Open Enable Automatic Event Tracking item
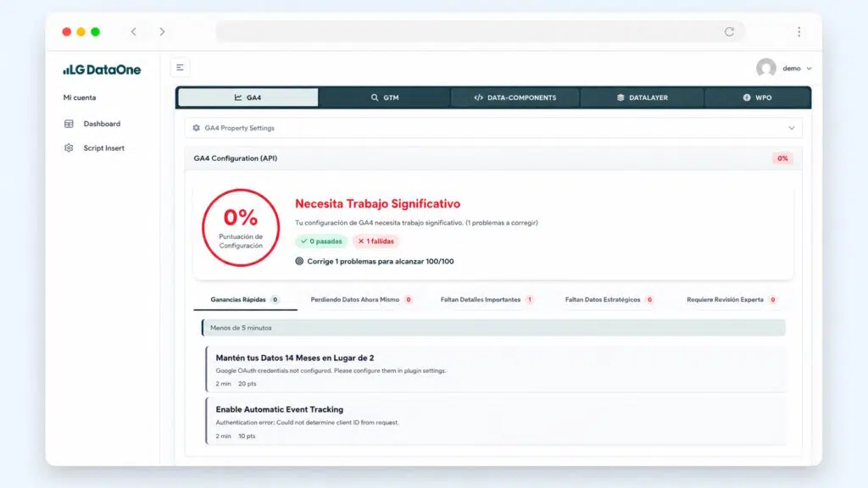868x488 pixels. click(x=496, y=422)
